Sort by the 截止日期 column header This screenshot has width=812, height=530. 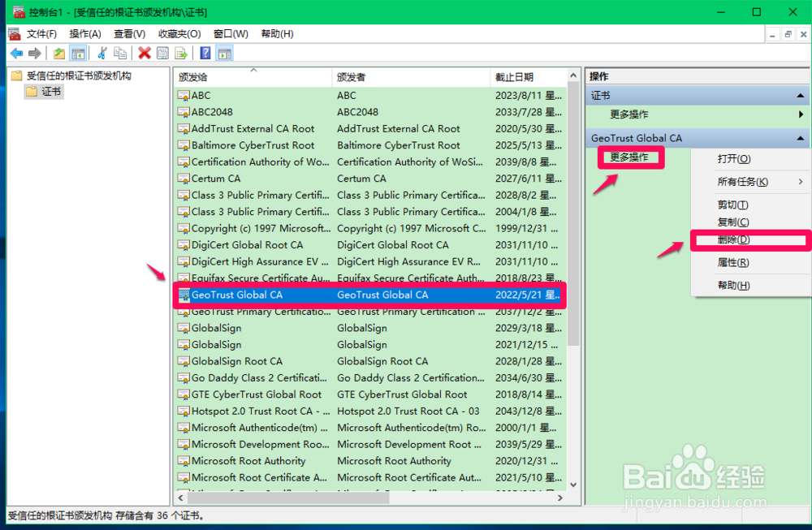pyautogui.click(x=529, y=77)
